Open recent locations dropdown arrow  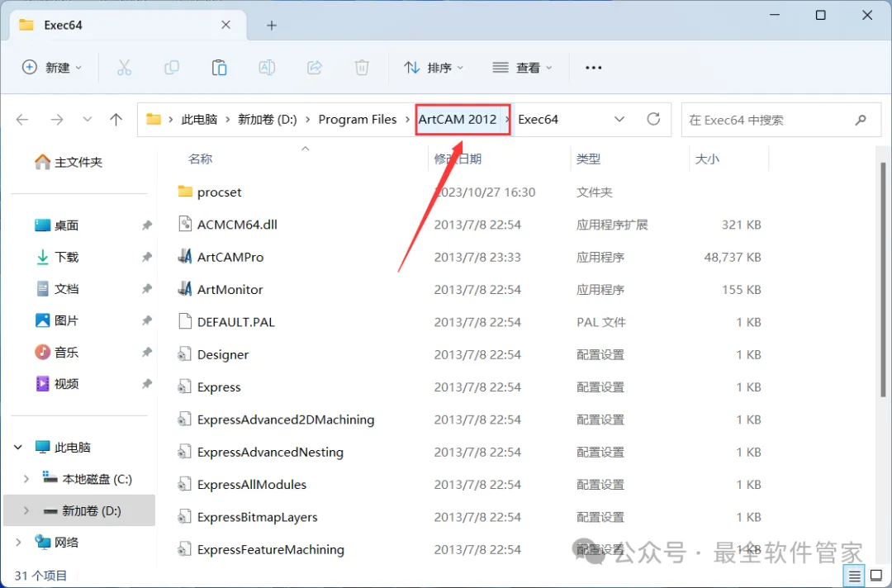tap(87, 120)
